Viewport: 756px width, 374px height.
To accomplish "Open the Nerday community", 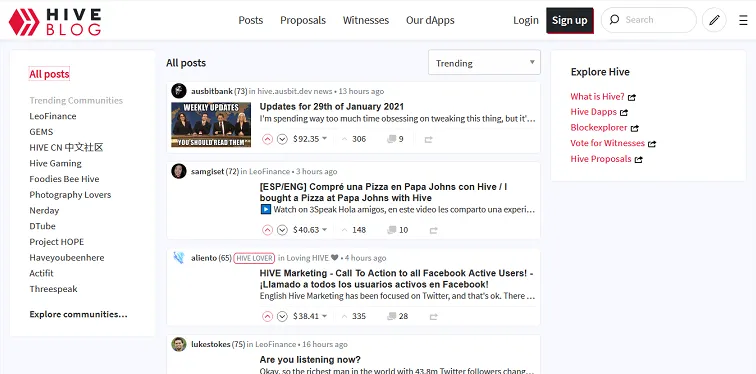I will [44, 211].
